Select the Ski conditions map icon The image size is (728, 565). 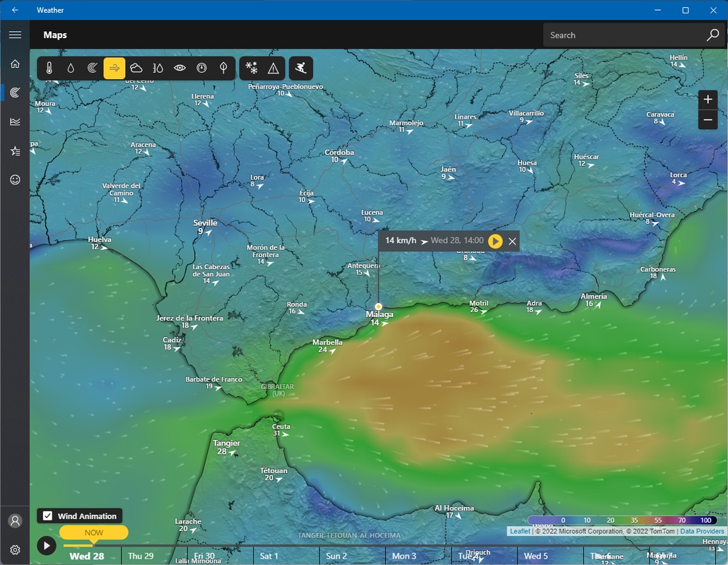[x=301, y=69]
